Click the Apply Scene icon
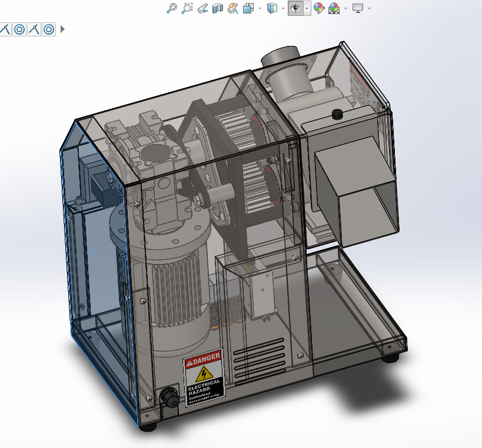The height and width of the screenshot is (448, 482). tap(334, 8)
